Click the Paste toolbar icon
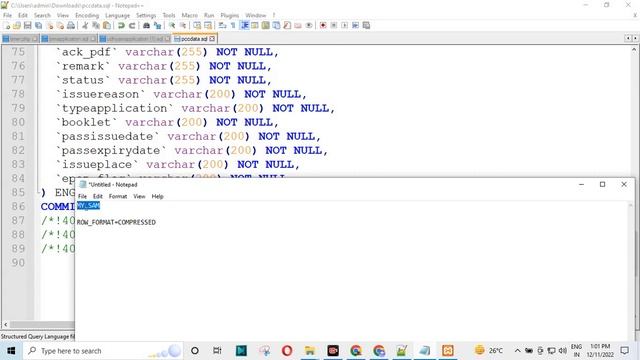The image size is (640, 360). click(x=107, y=25)
